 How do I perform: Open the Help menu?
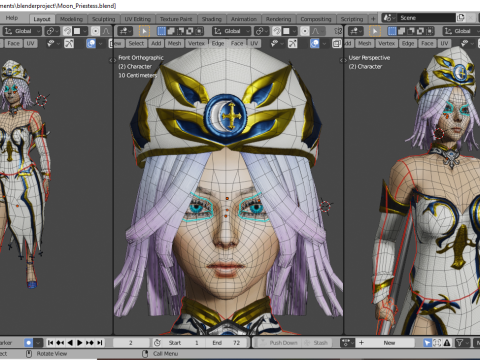[x=12, y=18]
